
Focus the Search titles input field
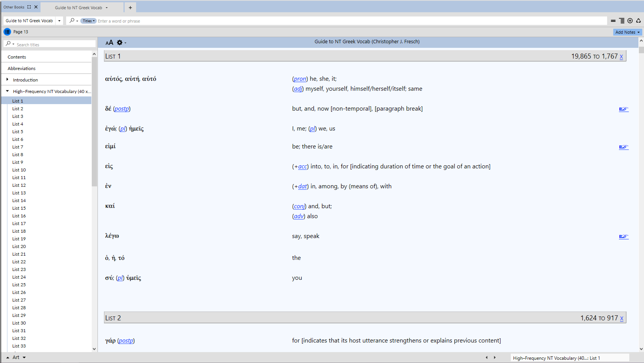55,45
